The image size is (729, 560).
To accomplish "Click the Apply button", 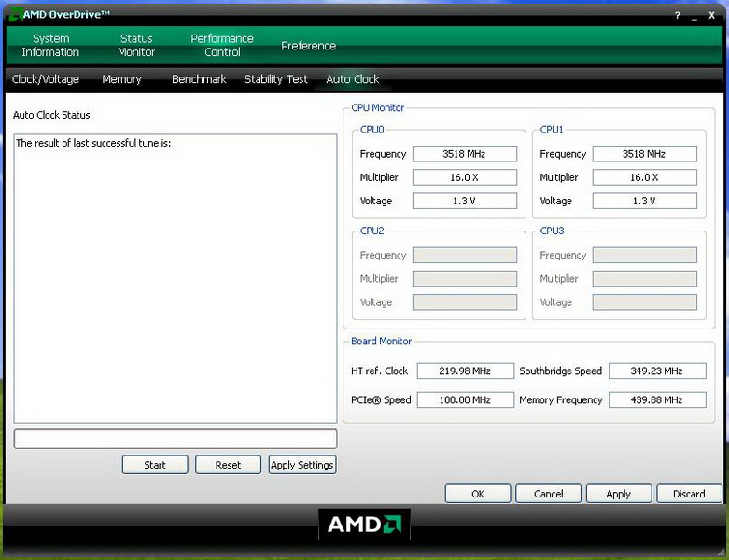I will click(618, 494).
